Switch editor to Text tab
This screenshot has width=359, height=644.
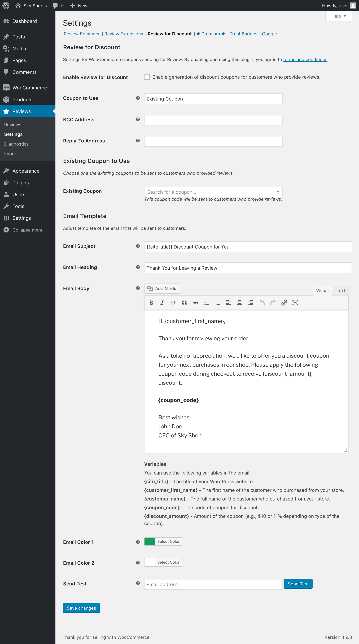(341, 290)
